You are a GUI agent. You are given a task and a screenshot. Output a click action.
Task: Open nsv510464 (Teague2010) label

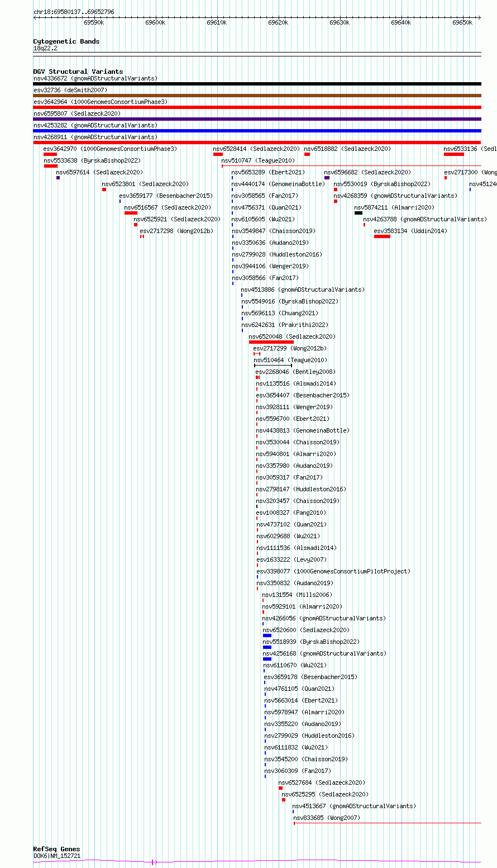(x=291, y=360)
